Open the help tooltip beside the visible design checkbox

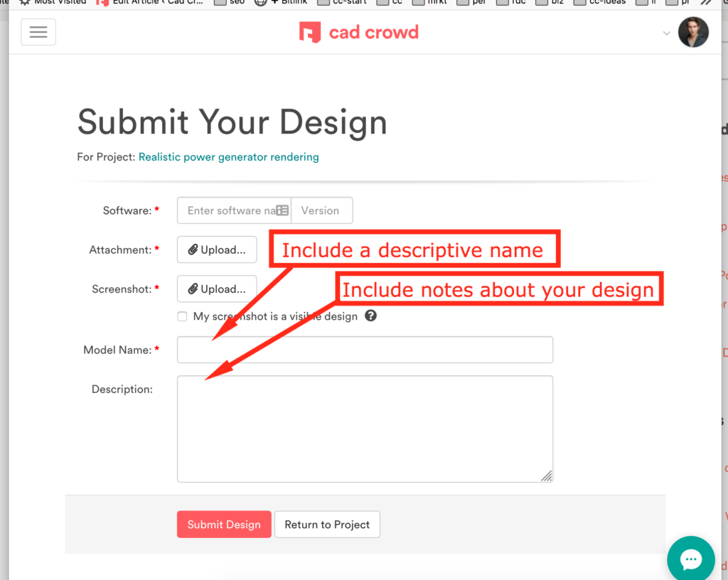pyautogui.click(x=370, y=316)
